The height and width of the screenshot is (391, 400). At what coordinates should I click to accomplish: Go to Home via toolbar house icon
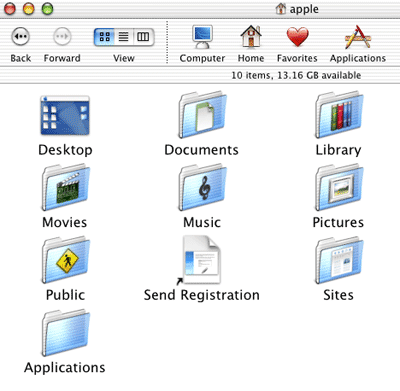pos(251,36)
